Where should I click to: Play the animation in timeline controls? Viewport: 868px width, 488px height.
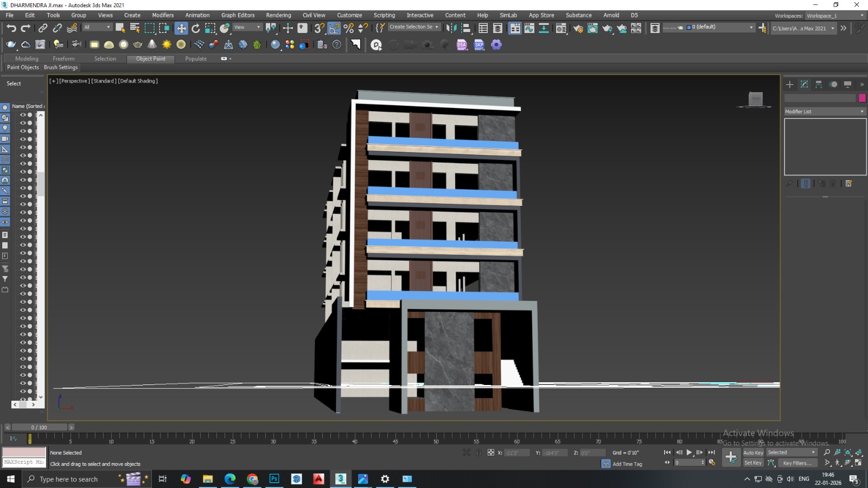pyautogui.click(x=689, y=453)
